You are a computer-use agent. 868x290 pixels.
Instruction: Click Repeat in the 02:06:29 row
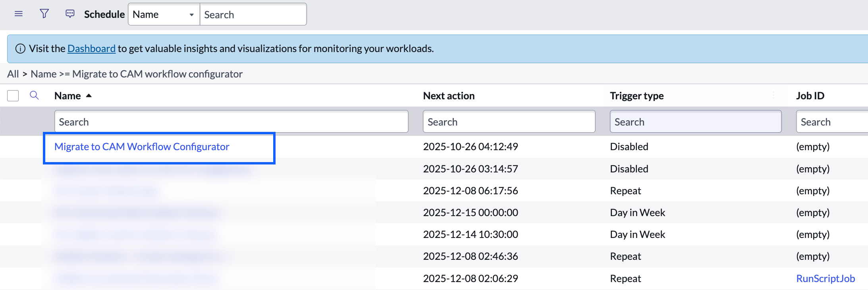coord(625,278)
